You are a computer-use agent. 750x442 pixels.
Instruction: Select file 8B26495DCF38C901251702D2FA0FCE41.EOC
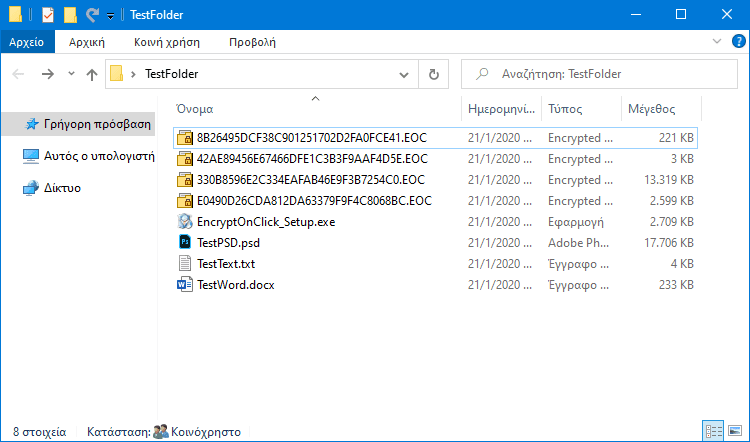pyautogui.click(x=312, y=138)
